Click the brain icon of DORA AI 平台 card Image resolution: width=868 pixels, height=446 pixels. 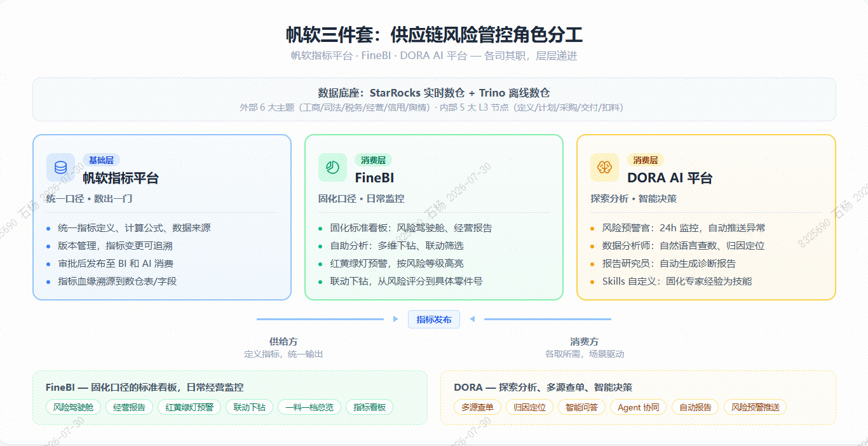pos(604,167)
